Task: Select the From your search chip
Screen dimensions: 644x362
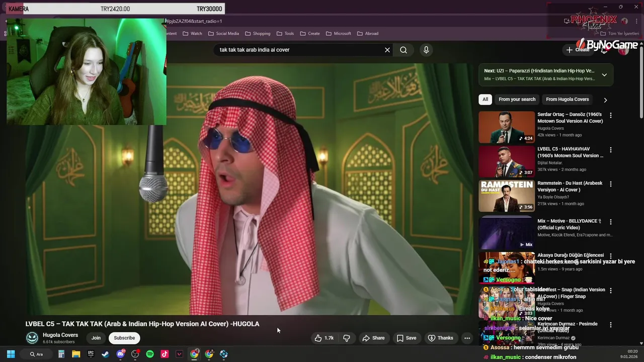Action: pyautogui.click(x=517, y=100)
